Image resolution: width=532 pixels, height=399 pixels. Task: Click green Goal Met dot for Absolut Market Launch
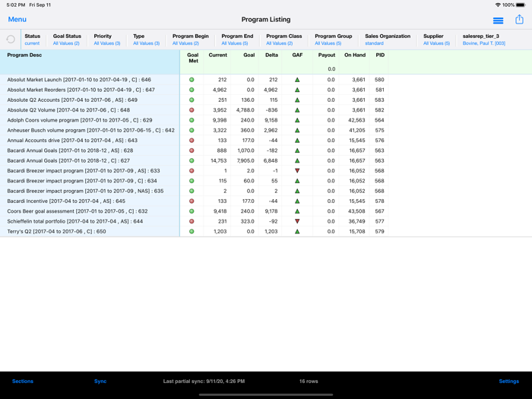(x=192, y=80)
